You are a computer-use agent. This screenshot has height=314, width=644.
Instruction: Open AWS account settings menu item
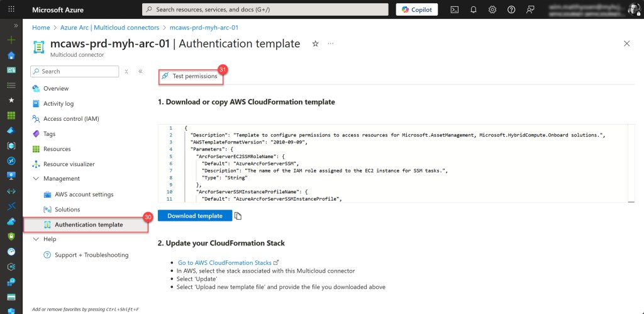point(84,194)
